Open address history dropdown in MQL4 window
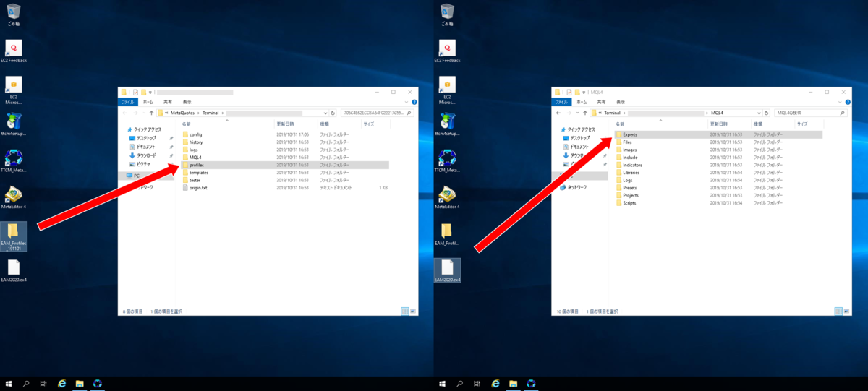868x391 pixels. point(759,113)
